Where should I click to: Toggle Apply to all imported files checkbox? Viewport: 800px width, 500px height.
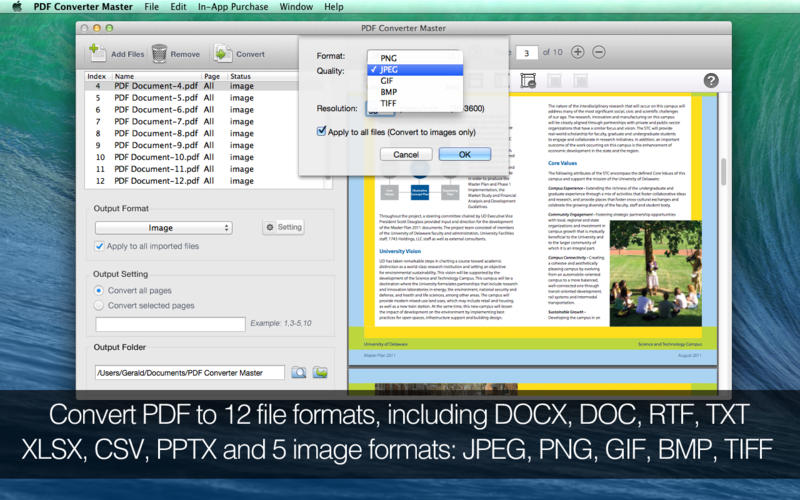[x=99, y=246]
